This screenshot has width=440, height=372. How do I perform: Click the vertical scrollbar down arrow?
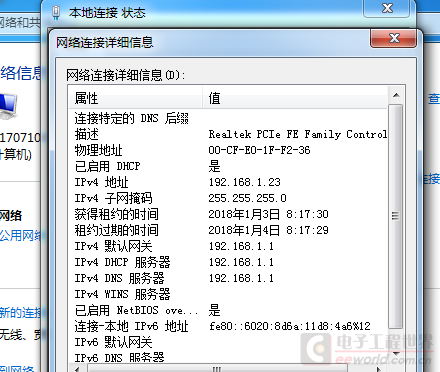(x=396, y=353)
